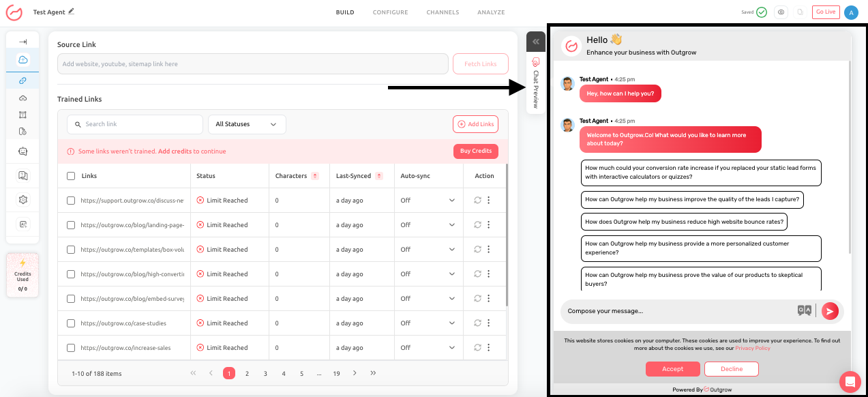The image size is (868, 397).
Task: Open the bot persona icon in sidebar
Action: click(23, 151)
